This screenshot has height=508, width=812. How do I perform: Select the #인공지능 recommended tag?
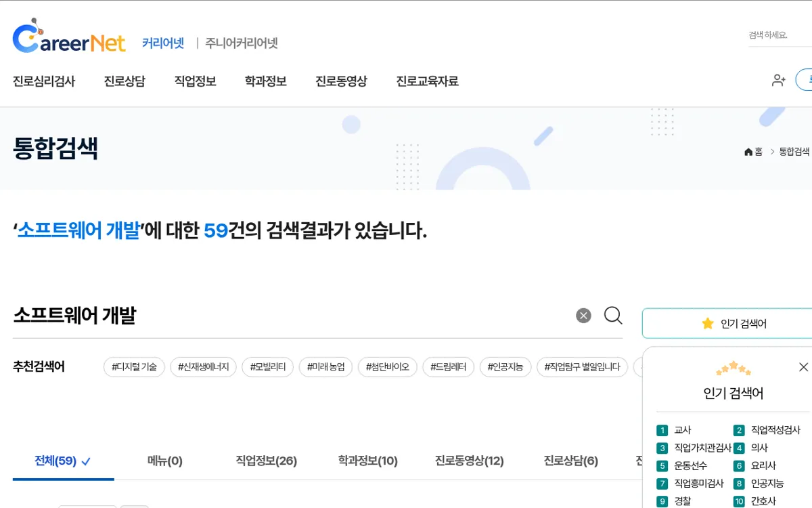505,367
